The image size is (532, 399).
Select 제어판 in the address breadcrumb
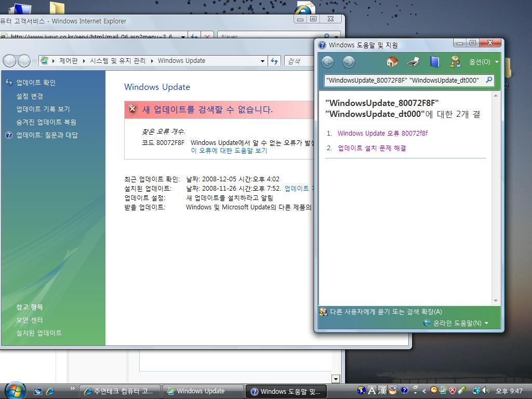tap(68, 61)
